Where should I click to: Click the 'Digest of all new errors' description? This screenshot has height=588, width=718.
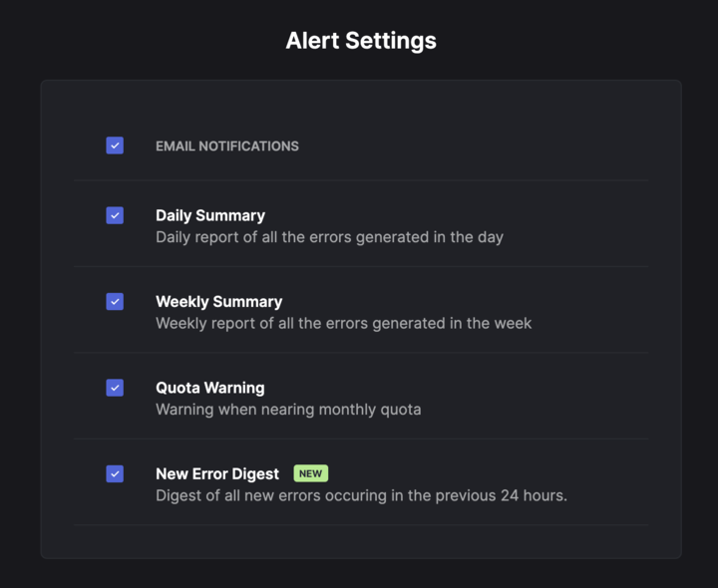[x=361, y=495]
